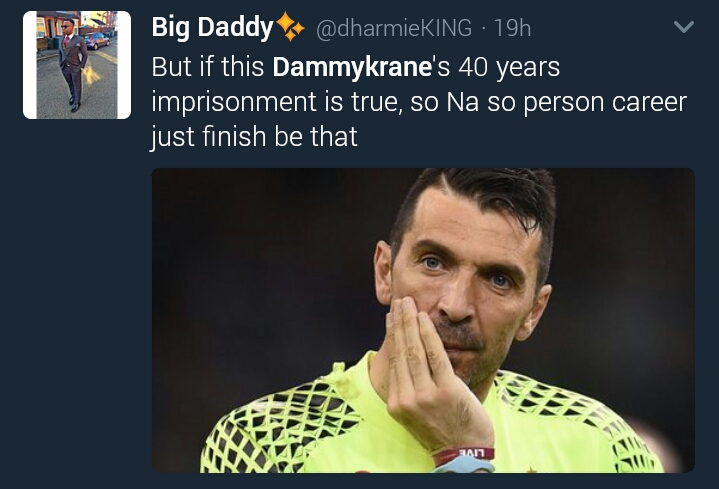Viewport: 719px width, 489px height.
Task: Tap the line "just finish be that"
Action: (254, 136)
